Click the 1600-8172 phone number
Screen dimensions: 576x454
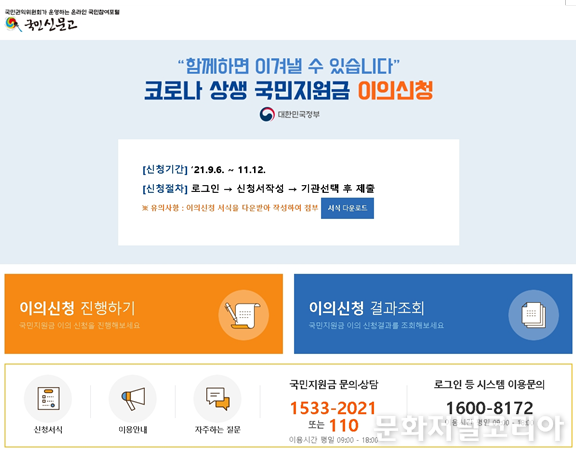pos(489,408)
